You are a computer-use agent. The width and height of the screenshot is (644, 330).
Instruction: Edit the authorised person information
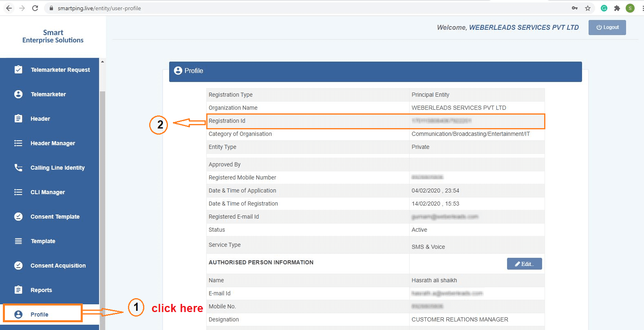pyautogui.click(x=524, y=264)
